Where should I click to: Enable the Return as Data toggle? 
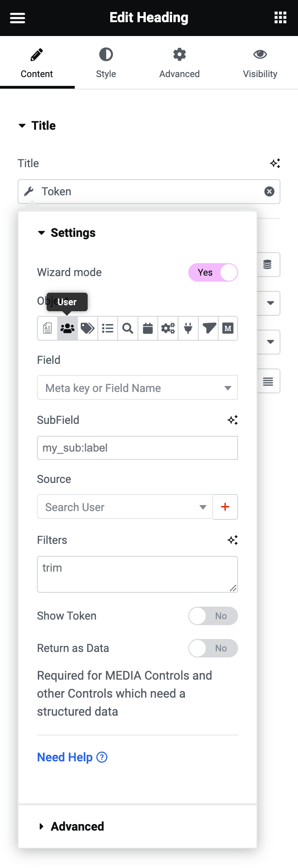213,648
